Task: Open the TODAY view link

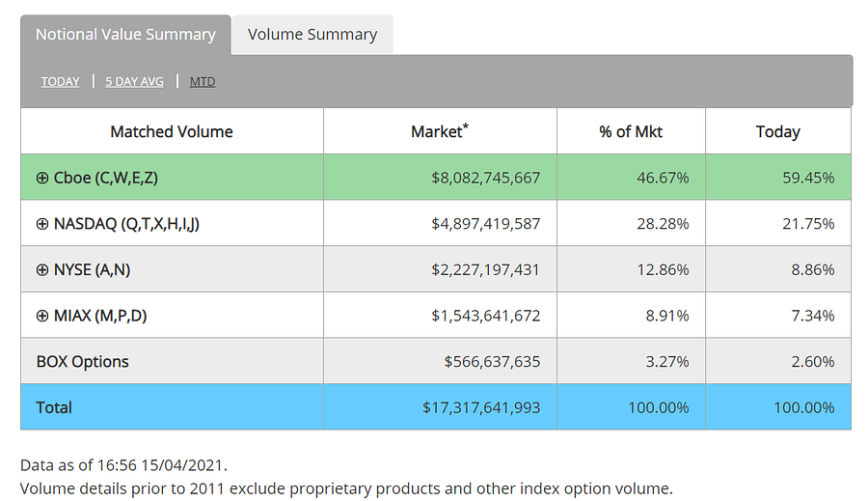Action: [61, 81]
